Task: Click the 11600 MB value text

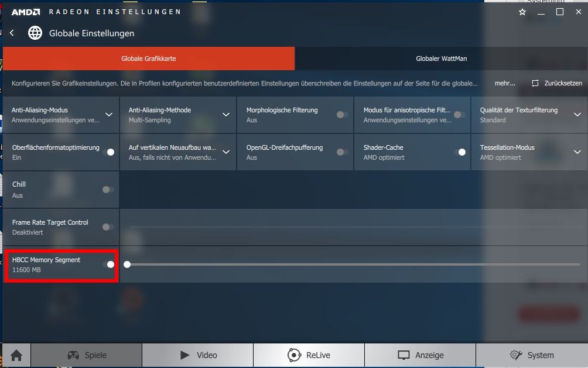Action: [26, 270]
